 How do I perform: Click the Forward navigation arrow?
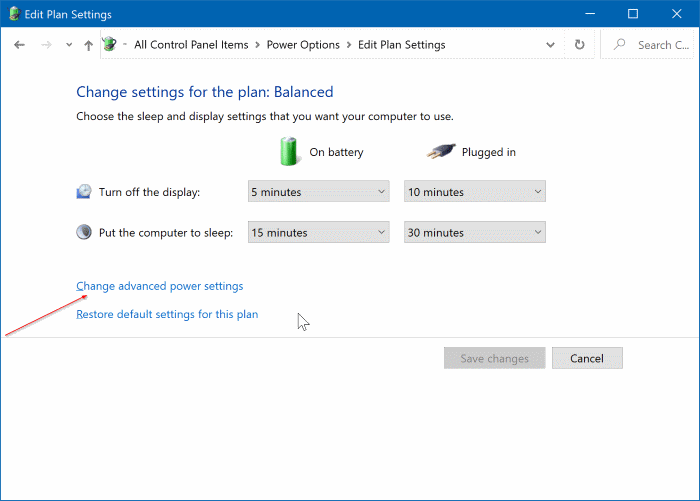click(46, 45)
